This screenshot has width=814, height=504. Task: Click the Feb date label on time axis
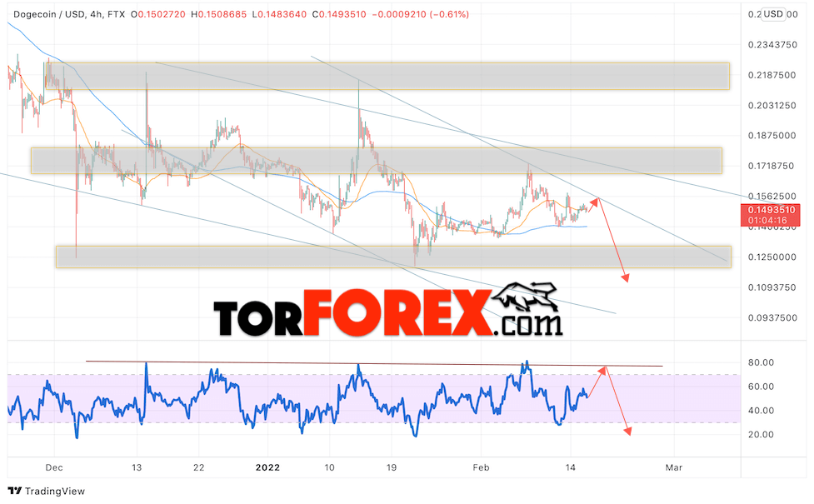click(481, 467)
